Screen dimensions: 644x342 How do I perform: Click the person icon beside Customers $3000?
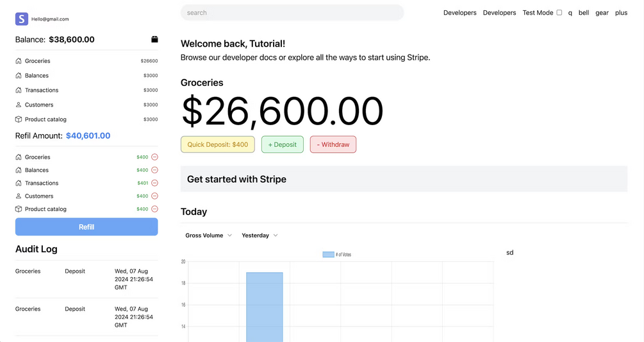pyautogui.click(x=19, y=105)
